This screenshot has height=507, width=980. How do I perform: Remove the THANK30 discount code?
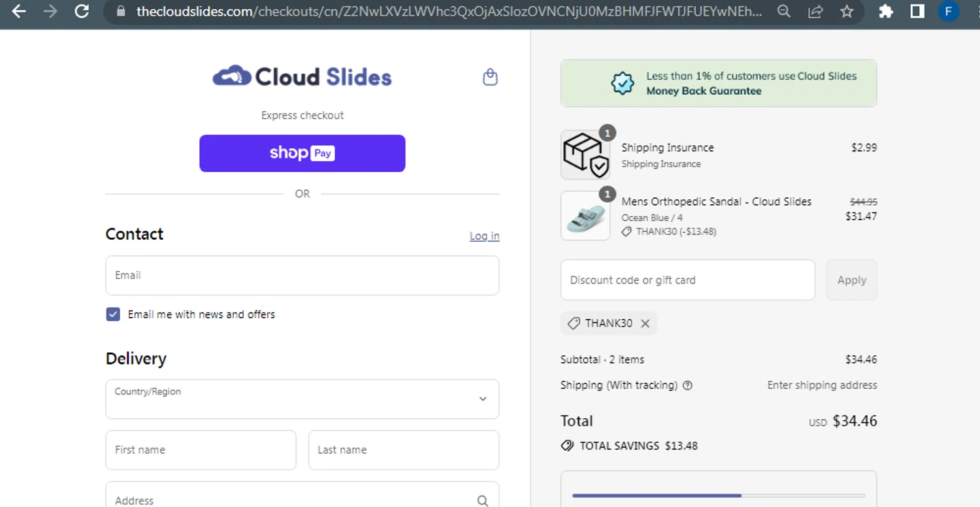[x=645, y=323]
